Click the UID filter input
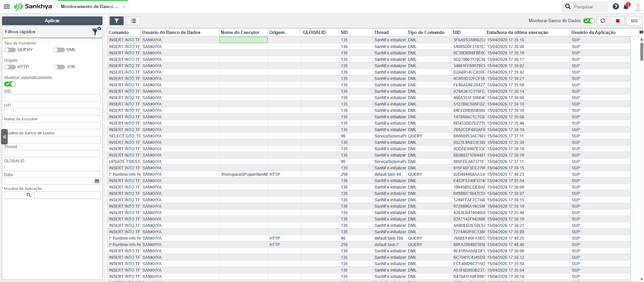 click(52, 112)
